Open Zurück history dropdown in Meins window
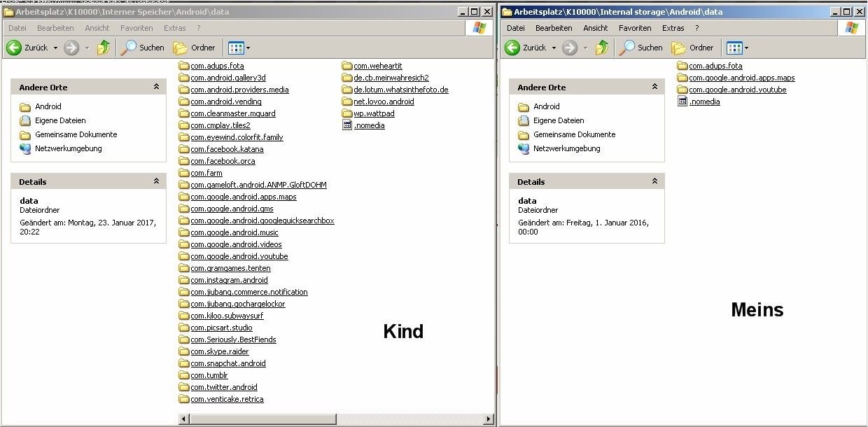 tap(554, 48)
